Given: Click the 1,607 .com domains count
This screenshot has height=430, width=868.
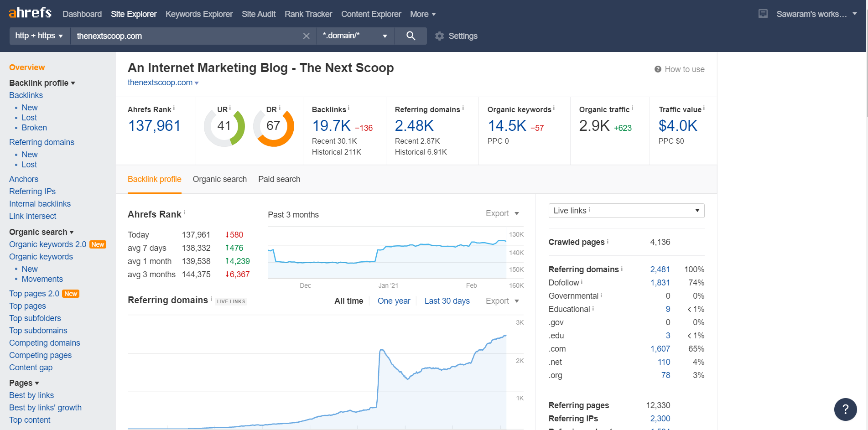Looking at the screenshot, I should point(660,349).
